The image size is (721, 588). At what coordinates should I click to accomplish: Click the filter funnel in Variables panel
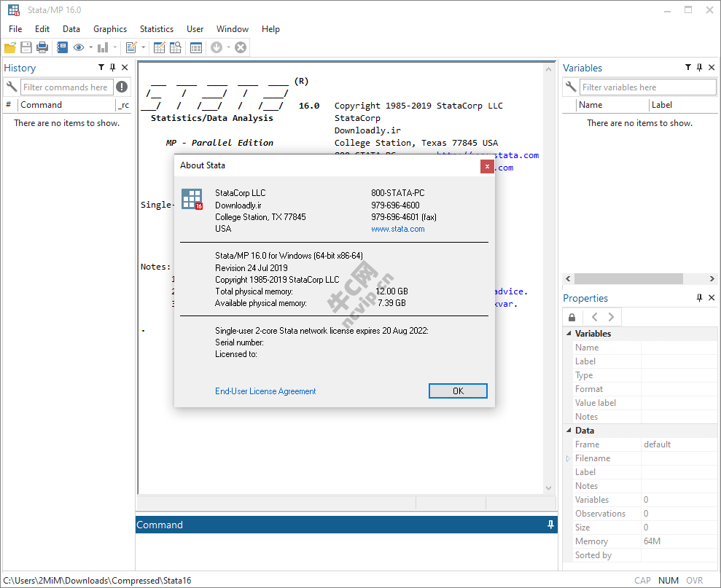[x=688, y=68]
